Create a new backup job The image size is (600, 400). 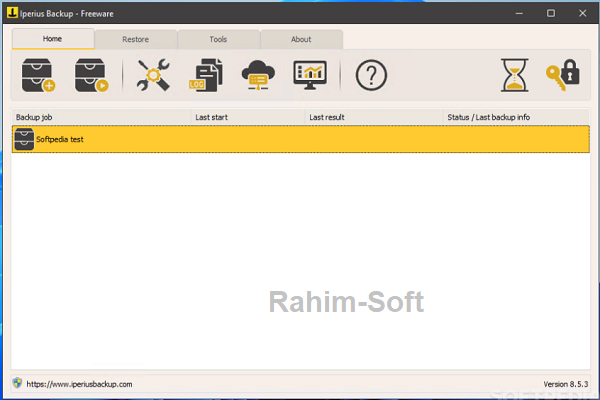[38, 75]
